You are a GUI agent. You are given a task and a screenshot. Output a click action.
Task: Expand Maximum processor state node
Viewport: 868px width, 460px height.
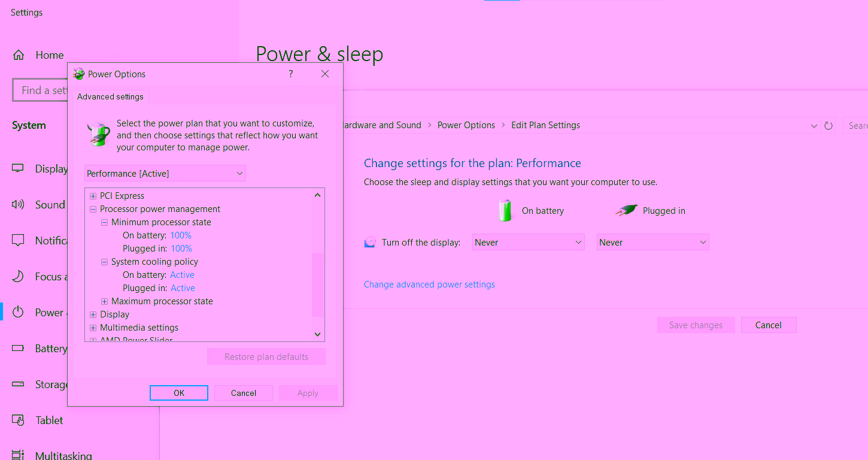coord(104,301)
